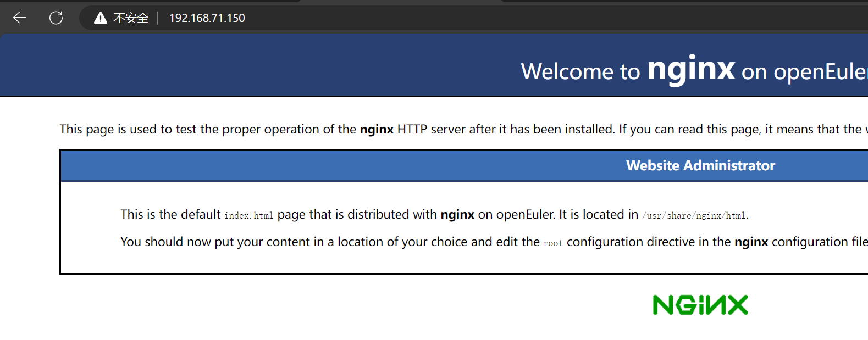Click the bold 'nginx' in 'nginx HTTP server'
This screenshot has width=868, height=340.
click(377, 130)
